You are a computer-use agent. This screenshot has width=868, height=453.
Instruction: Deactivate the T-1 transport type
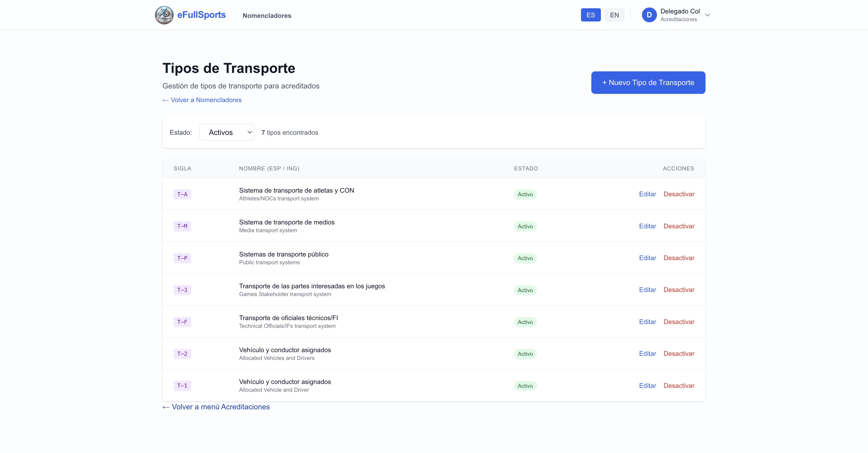click(x=679, y=386)
